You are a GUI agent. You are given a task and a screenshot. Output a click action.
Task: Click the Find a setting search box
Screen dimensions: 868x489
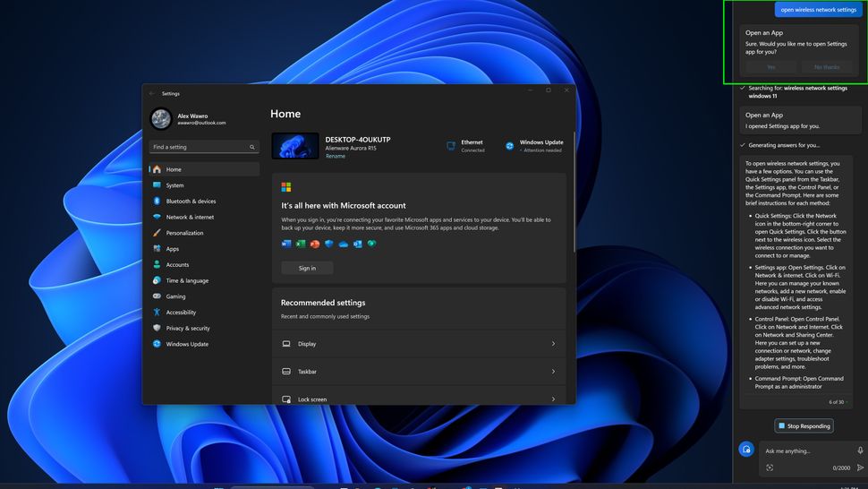(204, 147)
